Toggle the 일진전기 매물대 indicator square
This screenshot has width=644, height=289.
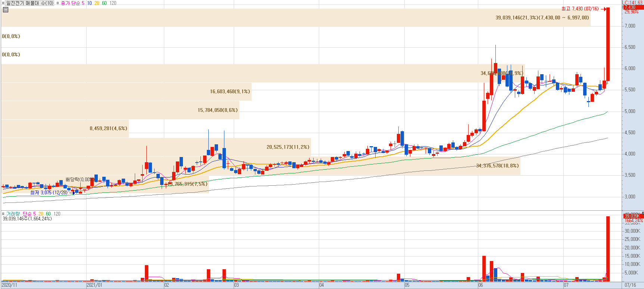[3, 3]
